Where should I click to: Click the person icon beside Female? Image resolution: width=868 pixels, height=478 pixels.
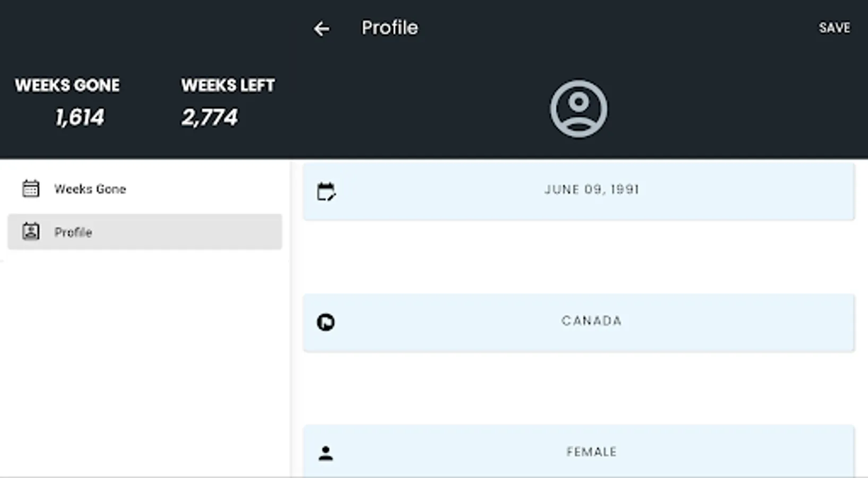[326, 453]
